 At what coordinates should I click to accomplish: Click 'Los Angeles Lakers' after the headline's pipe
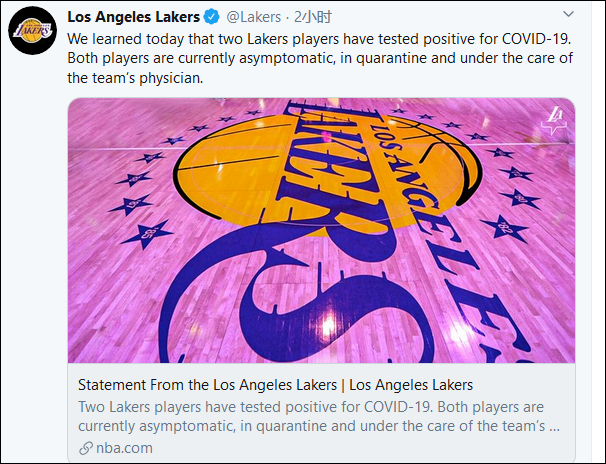[x=411, y=385]
